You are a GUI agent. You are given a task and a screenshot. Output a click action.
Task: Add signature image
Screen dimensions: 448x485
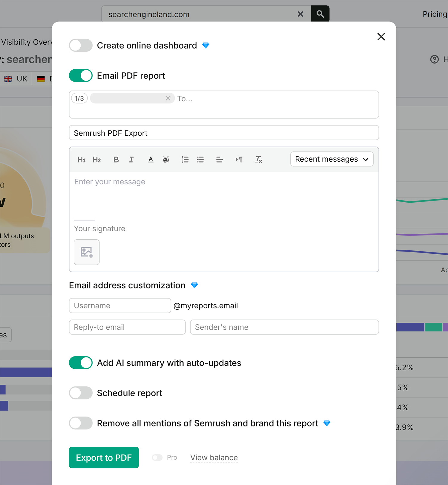[87, 252]
